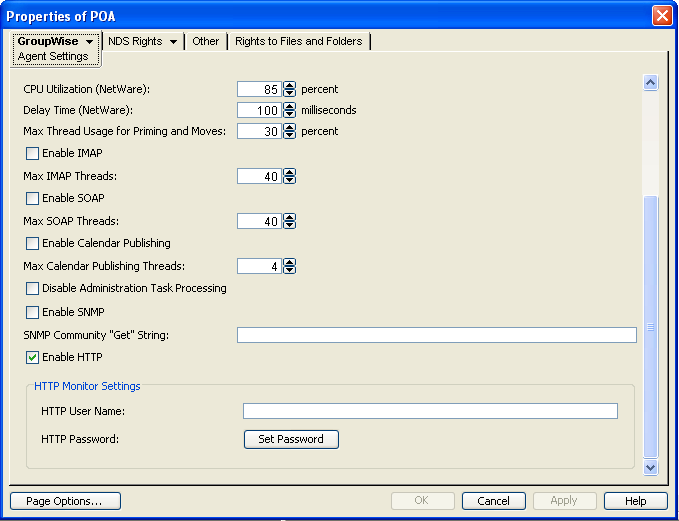Decrease CPU Utilization value with down arrow
Viewport: 679px width, 521px height.
[x=289, y=93]
